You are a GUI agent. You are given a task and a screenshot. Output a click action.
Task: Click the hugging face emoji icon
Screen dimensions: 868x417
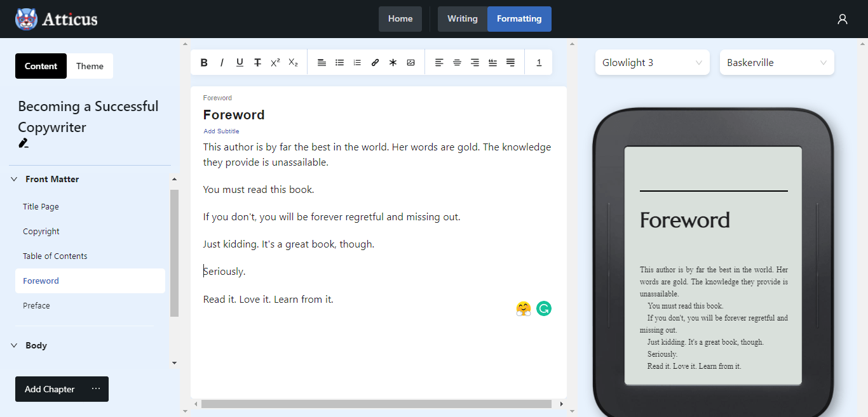point(524,309)
